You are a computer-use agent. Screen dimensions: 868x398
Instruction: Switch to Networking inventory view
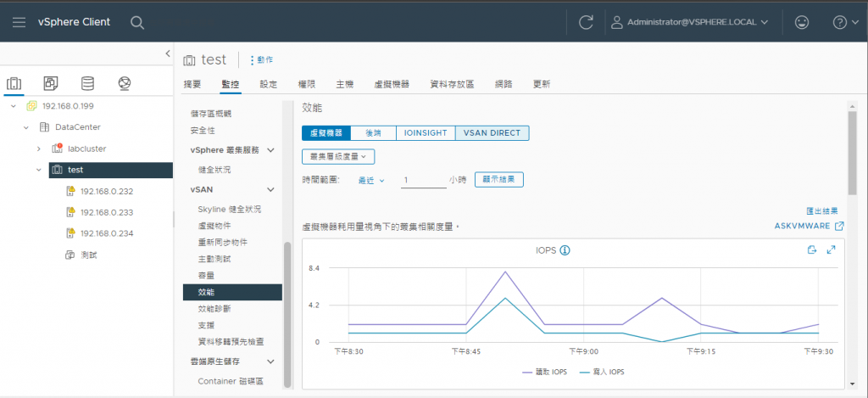coord(125,84)
